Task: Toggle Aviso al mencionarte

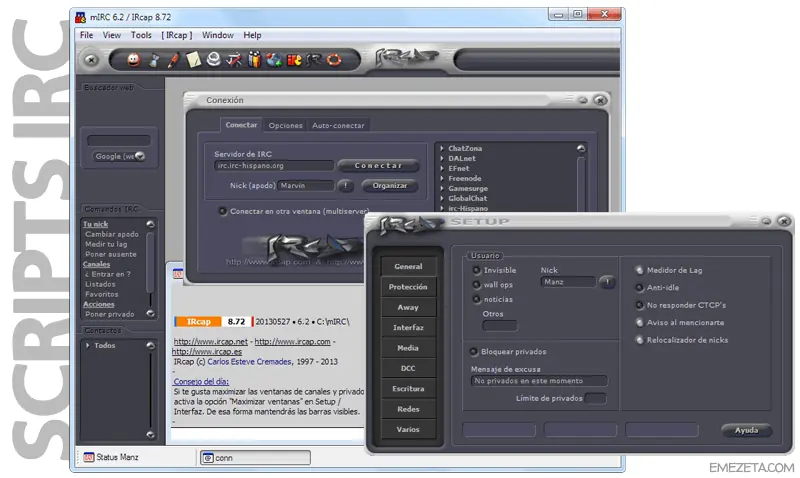Action: pyautogui.click(x=639, y=322)
